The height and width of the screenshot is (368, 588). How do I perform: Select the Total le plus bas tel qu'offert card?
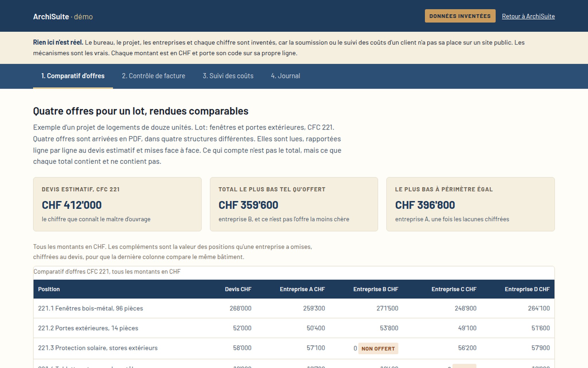coord(294,204)
